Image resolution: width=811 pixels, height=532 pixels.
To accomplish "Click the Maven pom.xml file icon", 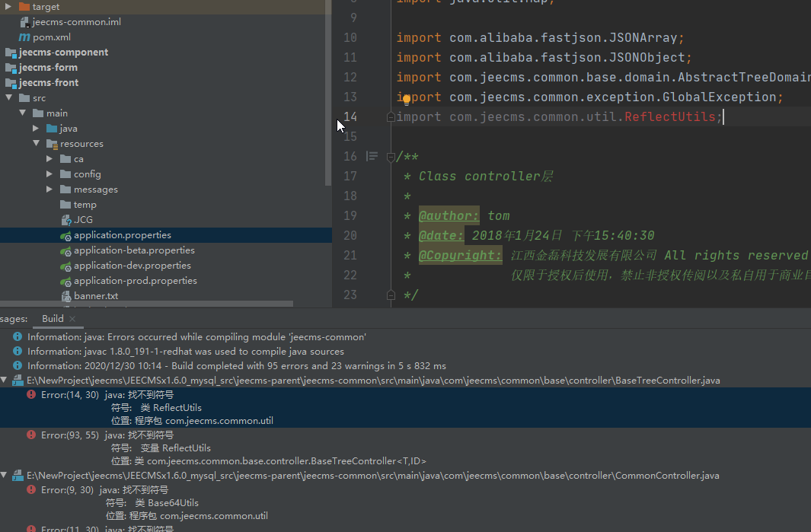I will pyautogui.click(x=24, y=37).
